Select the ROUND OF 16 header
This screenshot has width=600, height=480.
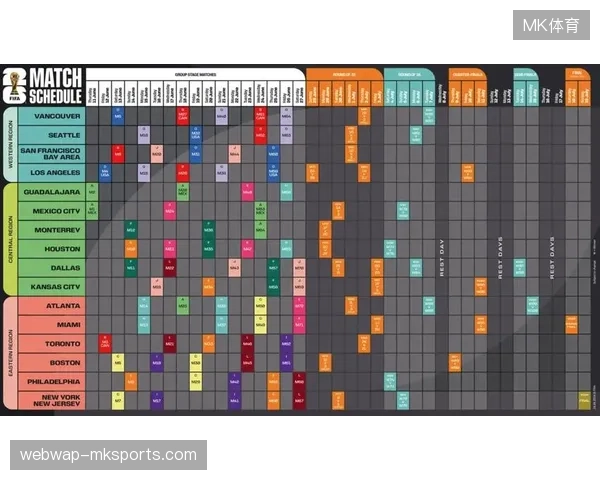click(x=409, y=75)
